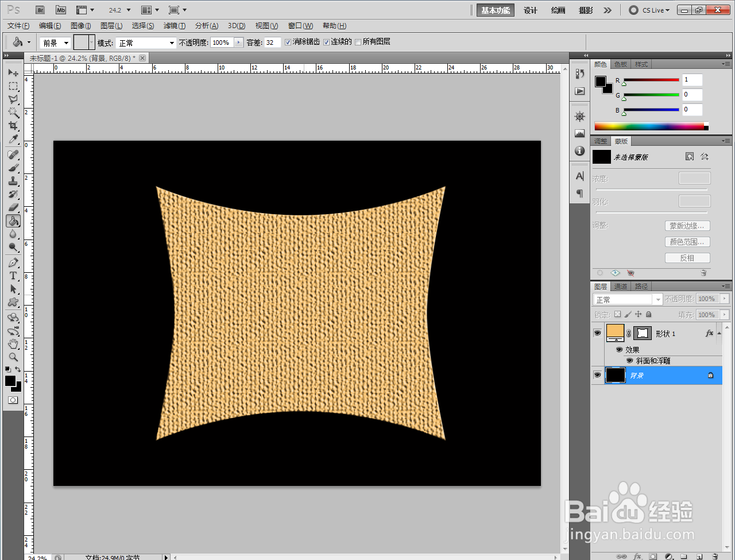
Task: Select the 3D Object Rotate tool
Action: [x=13, y=318]
